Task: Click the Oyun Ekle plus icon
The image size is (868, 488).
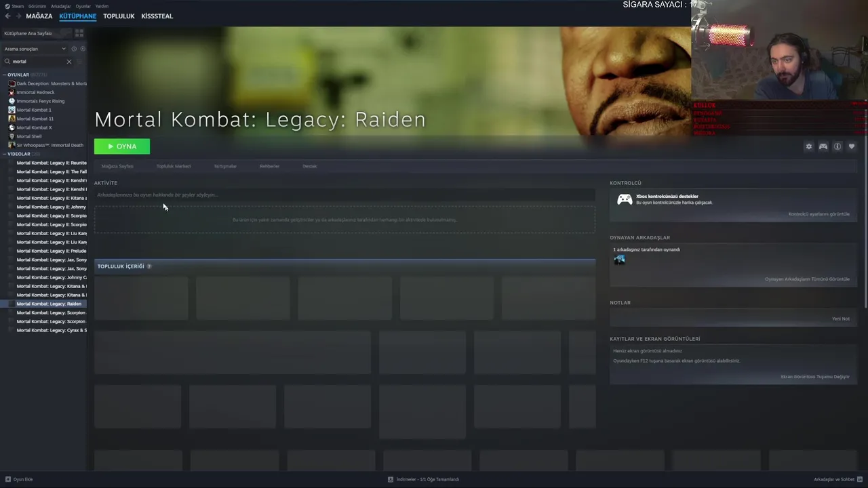Action: click(8, 479)
